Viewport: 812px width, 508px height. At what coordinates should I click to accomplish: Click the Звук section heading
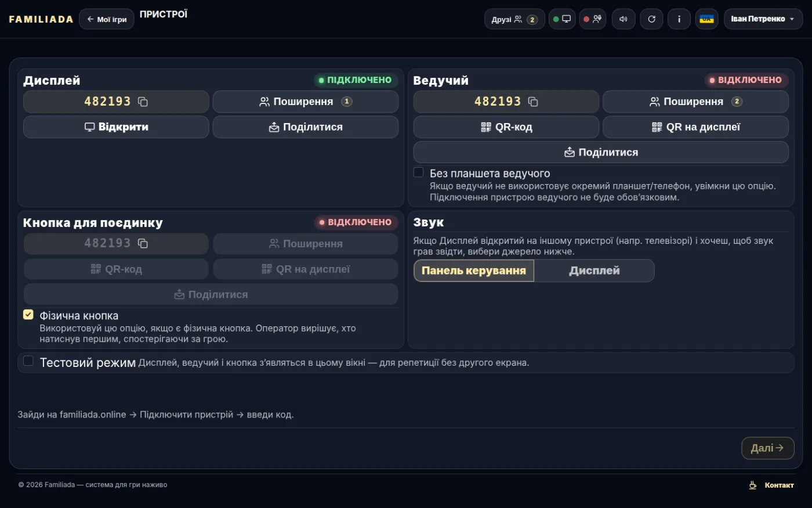coord(429,222)
